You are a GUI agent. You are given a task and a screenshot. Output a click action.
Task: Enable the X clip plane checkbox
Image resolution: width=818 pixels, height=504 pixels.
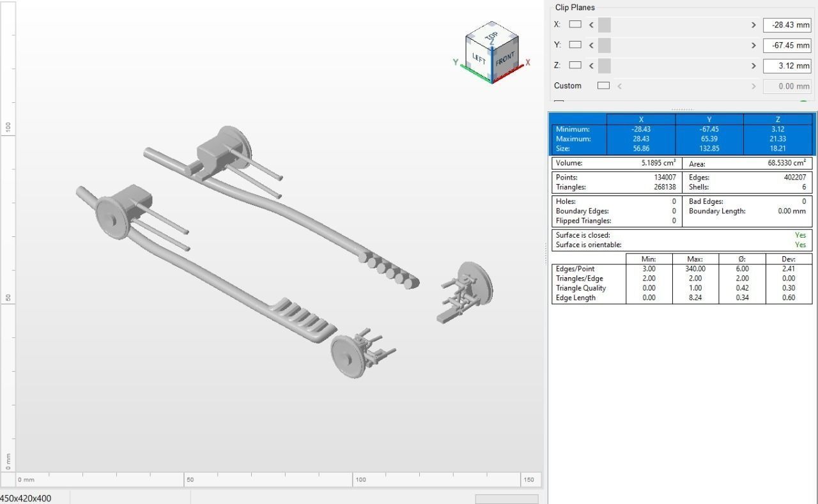(x=575, y=24)
